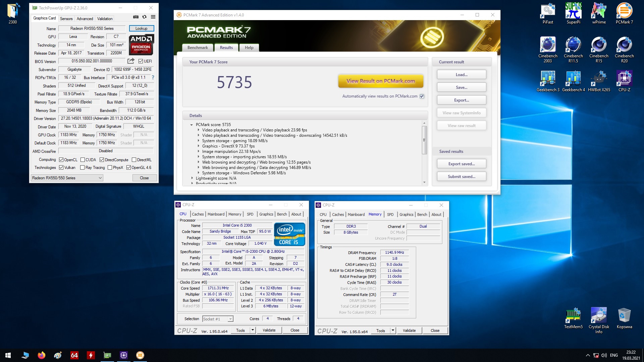Open the CPU-Z desktop shortcut
644x362 pixels.
tap(624, 81)
